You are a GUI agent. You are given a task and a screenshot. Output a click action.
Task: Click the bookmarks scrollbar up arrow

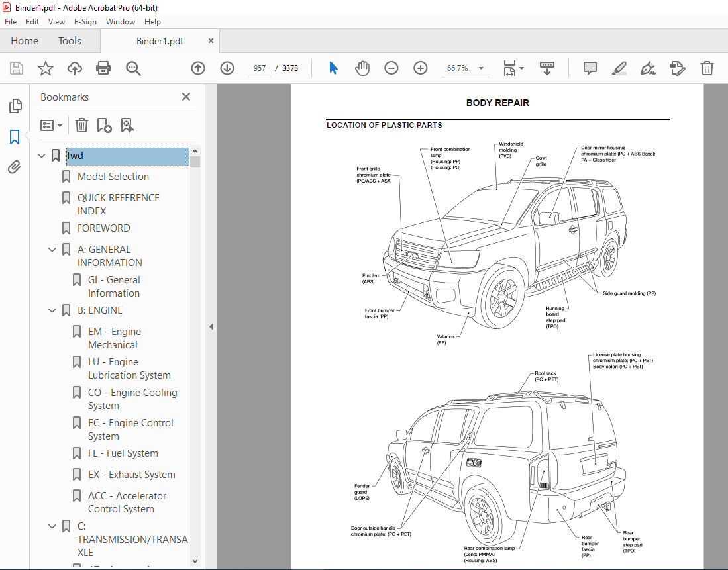pyautogui.click(x=195, y=152)
